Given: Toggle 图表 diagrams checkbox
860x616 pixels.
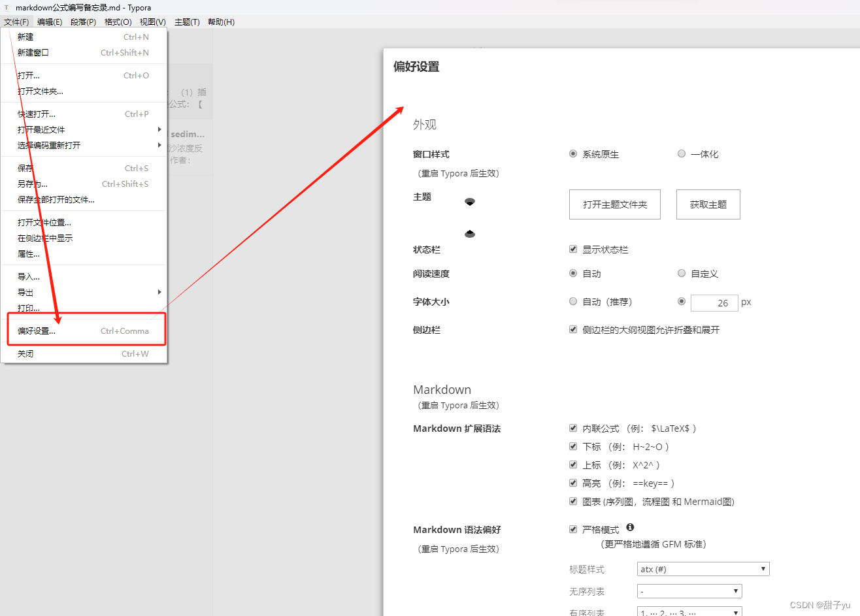Looking at the screenshot, I should click(573, 502).
